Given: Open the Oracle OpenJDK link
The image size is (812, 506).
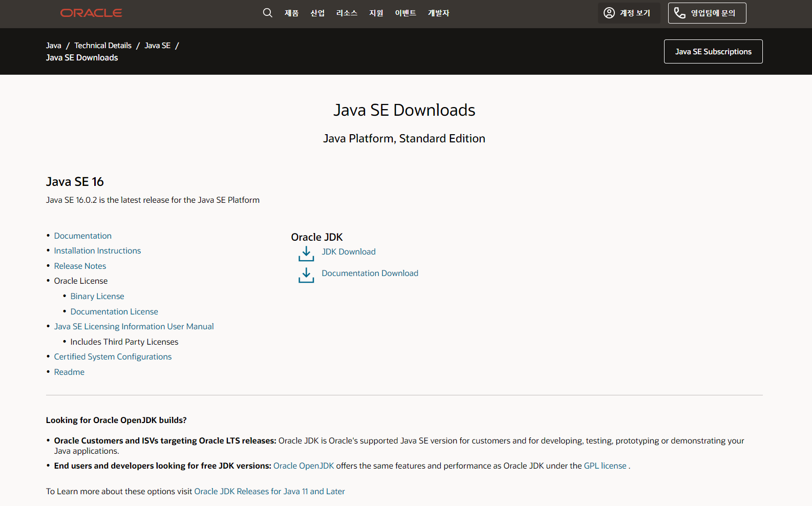Looking at the screenshot, I should (x=304, y=466).
